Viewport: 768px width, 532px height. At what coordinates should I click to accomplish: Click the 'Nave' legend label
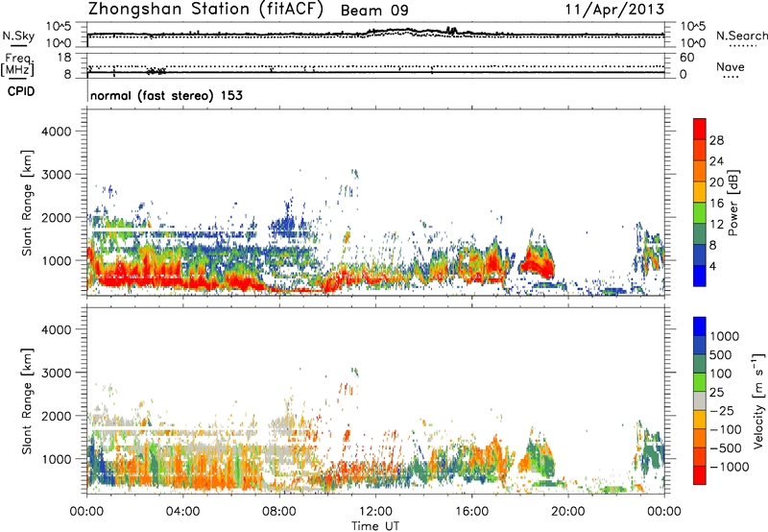coord(731,66)
